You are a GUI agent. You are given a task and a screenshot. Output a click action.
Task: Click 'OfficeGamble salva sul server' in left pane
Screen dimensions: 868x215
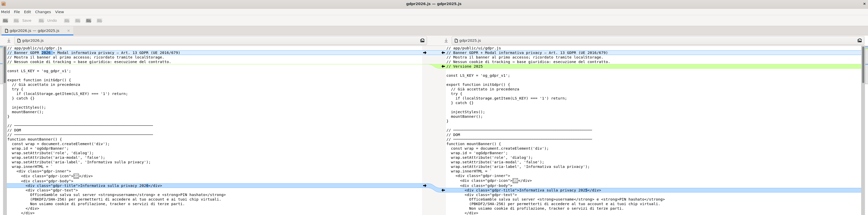pyautogui.click(x=128, y=195)
